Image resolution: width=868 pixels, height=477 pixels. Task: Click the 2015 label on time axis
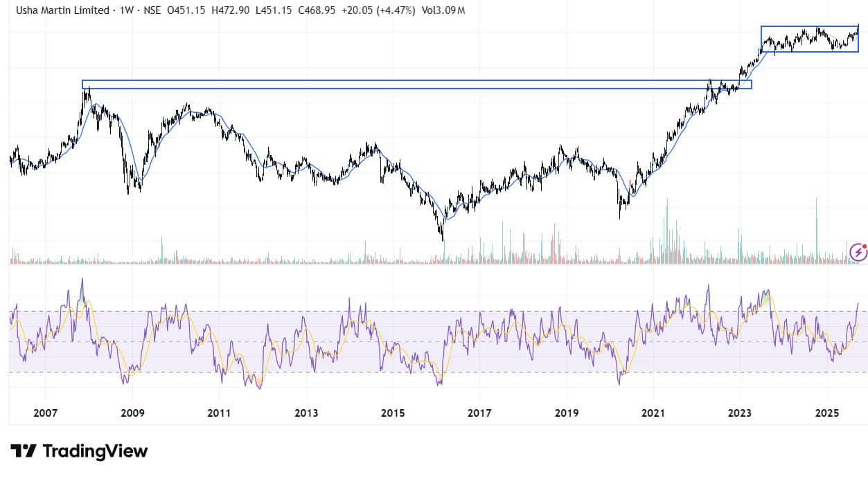393,413
